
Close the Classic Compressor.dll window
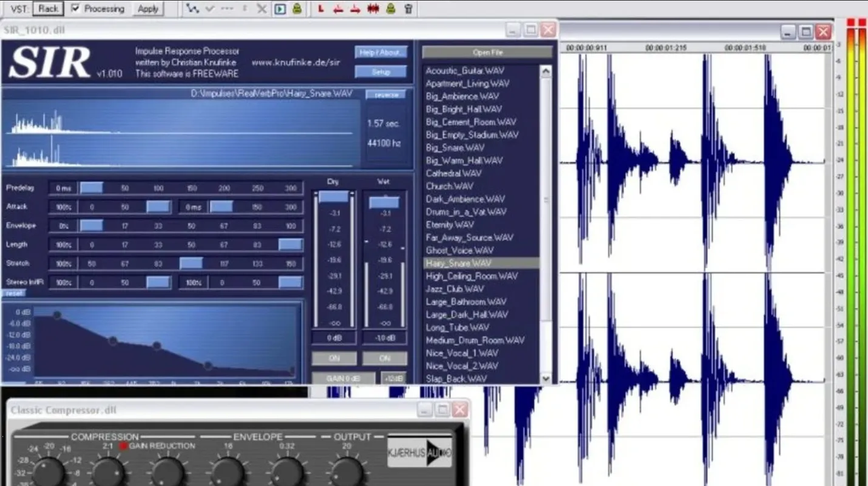[x=460, y=410]
